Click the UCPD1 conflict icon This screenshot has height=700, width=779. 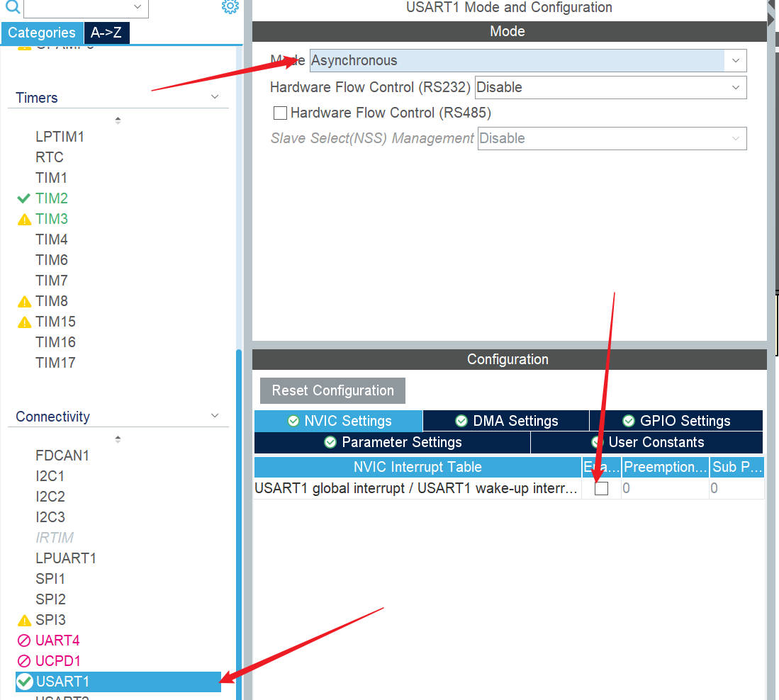pyautogui.click(x=24, y=661)
